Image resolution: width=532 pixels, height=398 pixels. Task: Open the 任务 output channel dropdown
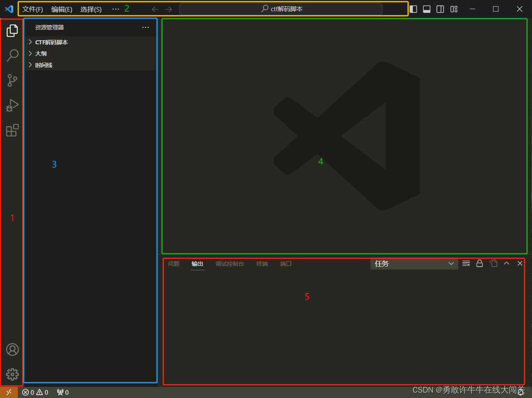[x=414, y=264]
